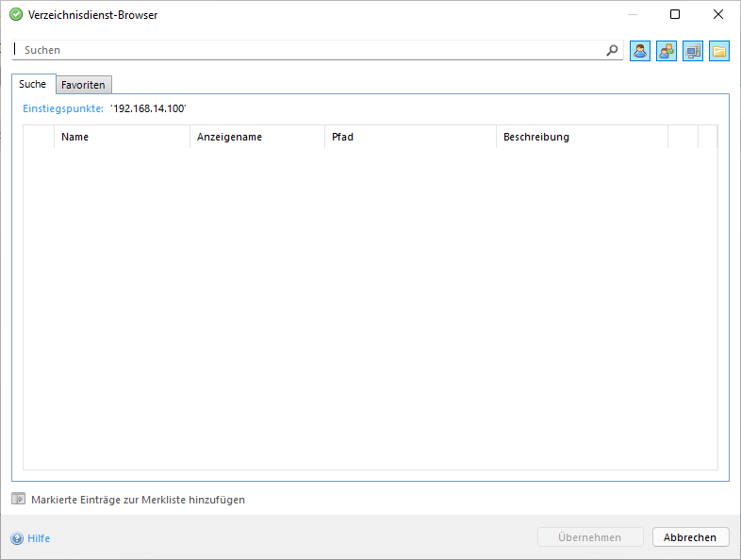Toggle the user filter icon
This screenshot has width=741, height=560.
coord(640,51)
